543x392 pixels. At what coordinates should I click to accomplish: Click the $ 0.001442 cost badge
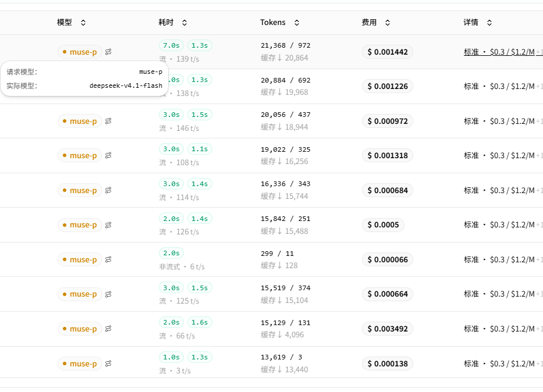[x=388, y=52]
